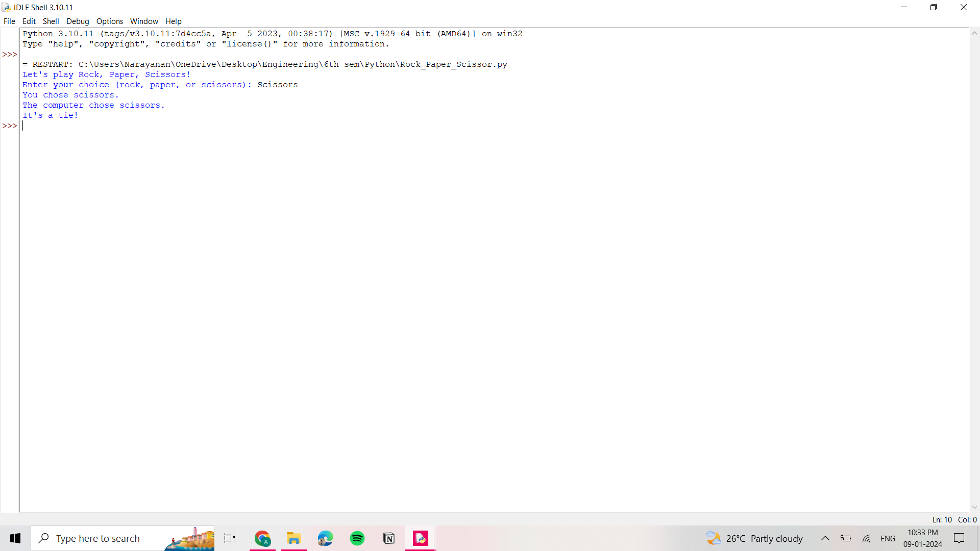Open the notification center
This screenshot has width=980, height=551.
pyautogui.click(x=959, y=538)
